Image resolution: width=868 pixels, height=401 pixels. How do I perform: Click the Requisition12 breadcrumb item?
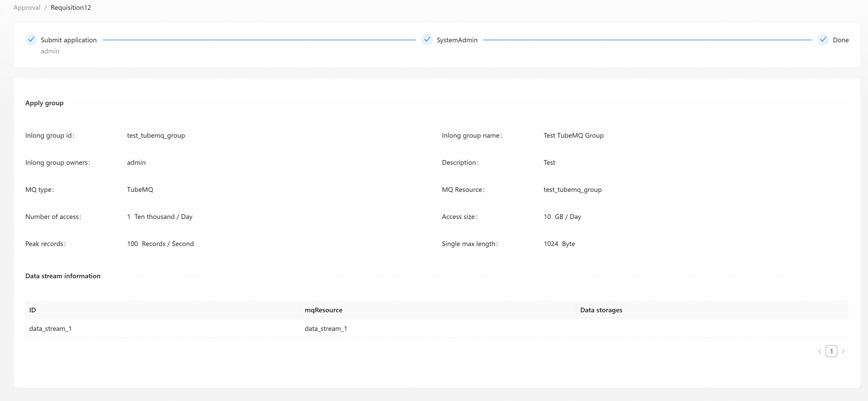click(71, 7)
